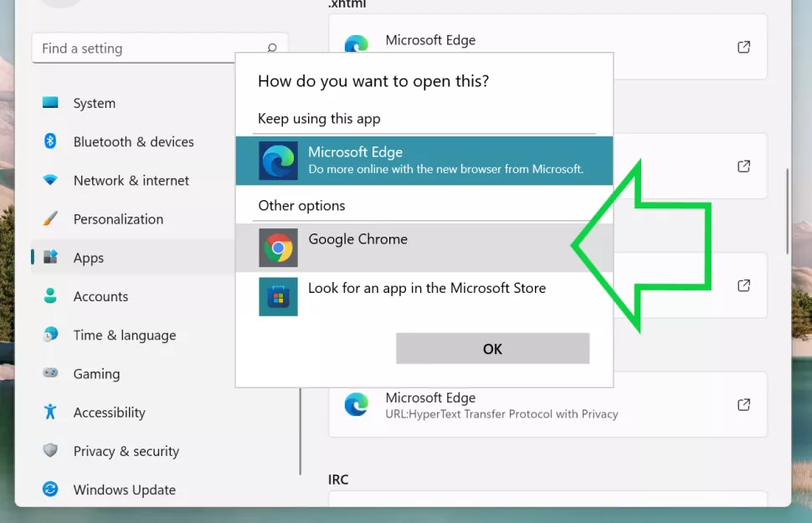Click the IRC section heading
The height and width of the screenshot is (523, 812).
coord(338,479)
